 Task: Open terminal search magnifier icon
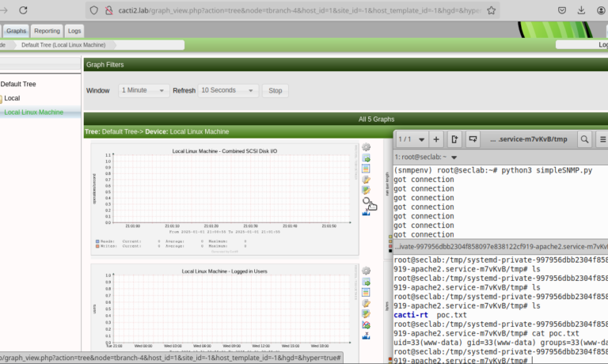[x=584, y=139]
